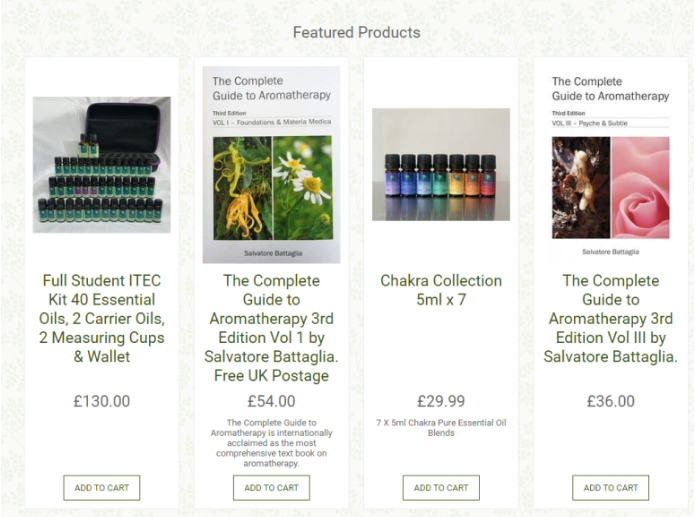Image resolution: width=696 pixels, height=517 pixels.
Task: Add Chakra Collection to cart
Action: (x=441, y=488)
